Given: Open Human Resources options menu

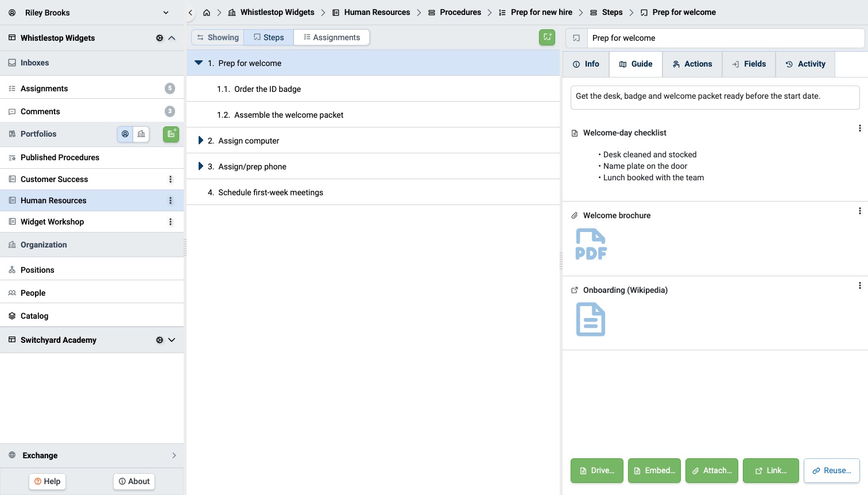Looking at the screenshot, I should coord(170,200).
